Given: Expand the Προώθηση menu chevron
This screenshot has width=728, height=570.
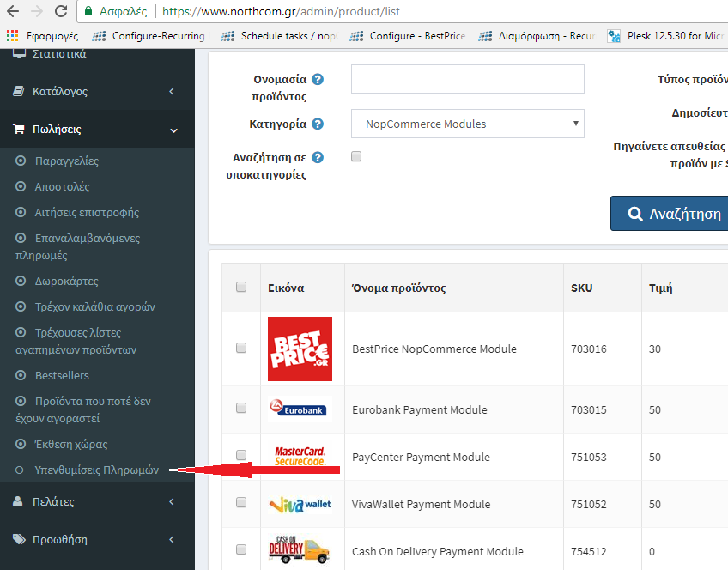Looking at the screenshot, I should (172, 539).
